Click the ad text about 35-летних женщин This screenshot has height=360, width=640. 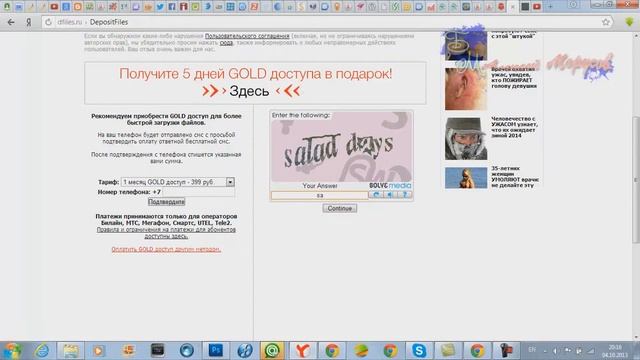coord(515,177)
